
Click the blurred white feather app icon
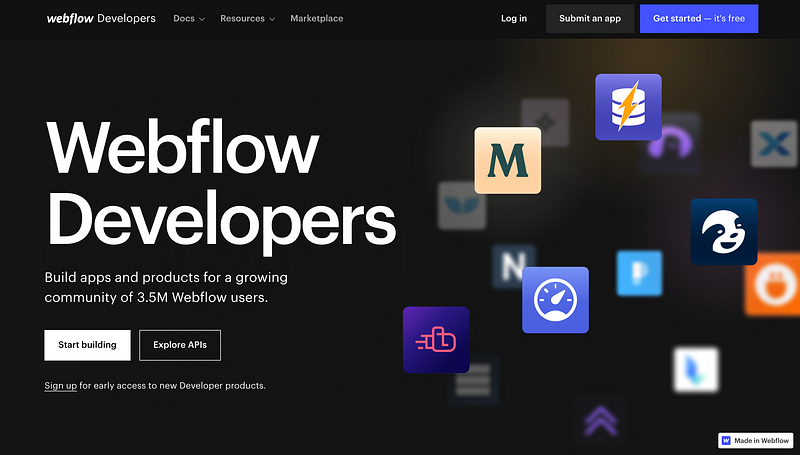(x=696, y=369)
